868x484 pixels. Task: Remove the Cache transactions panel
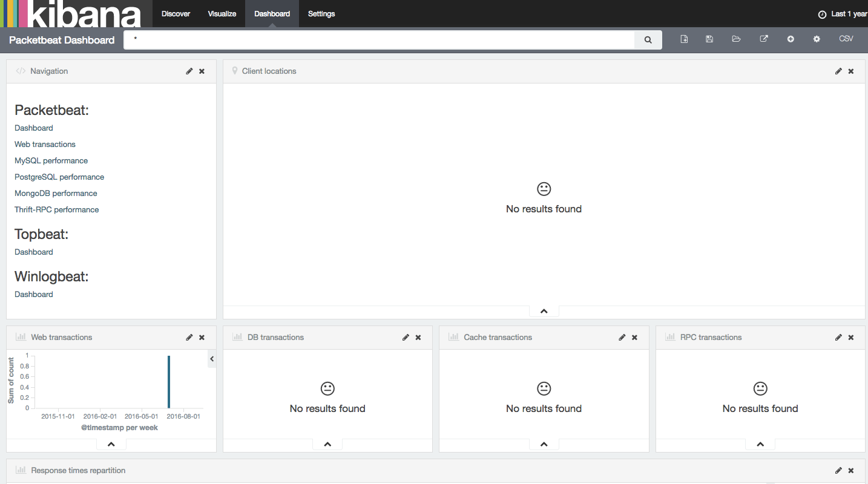(634, 337)
